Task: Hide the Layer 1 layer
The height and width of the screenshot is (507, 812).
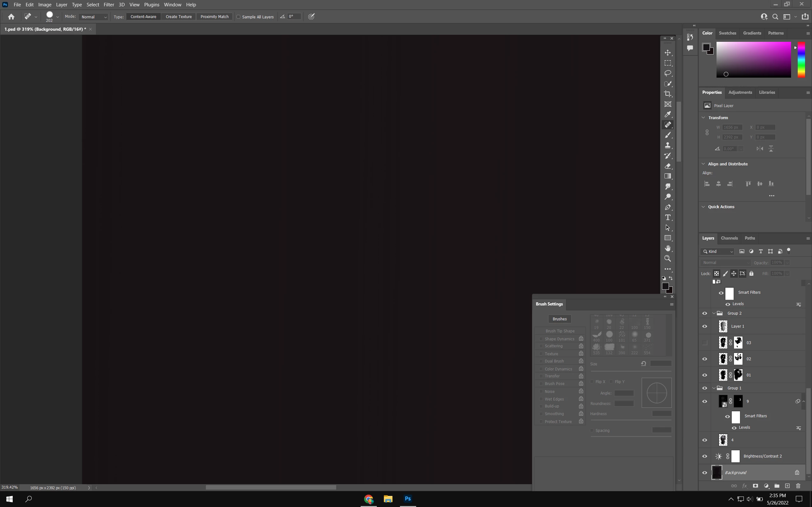Action: [x=704, y=326]
